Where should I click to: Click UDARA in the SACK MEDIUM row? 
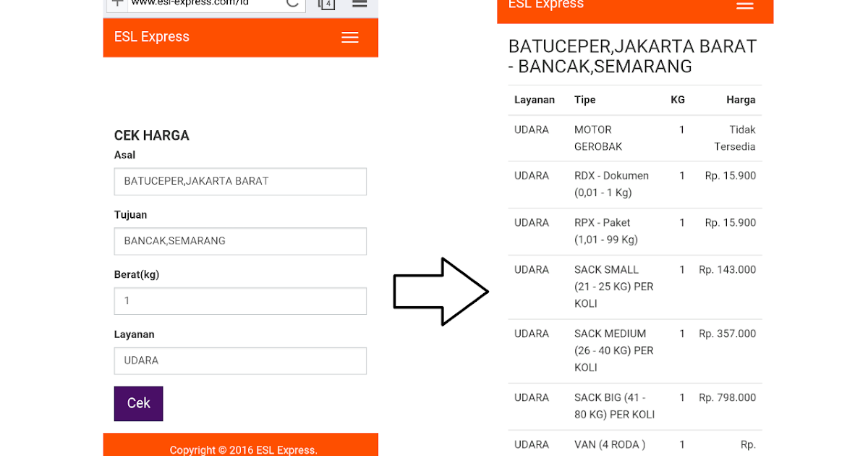click(x=532, y=334)
